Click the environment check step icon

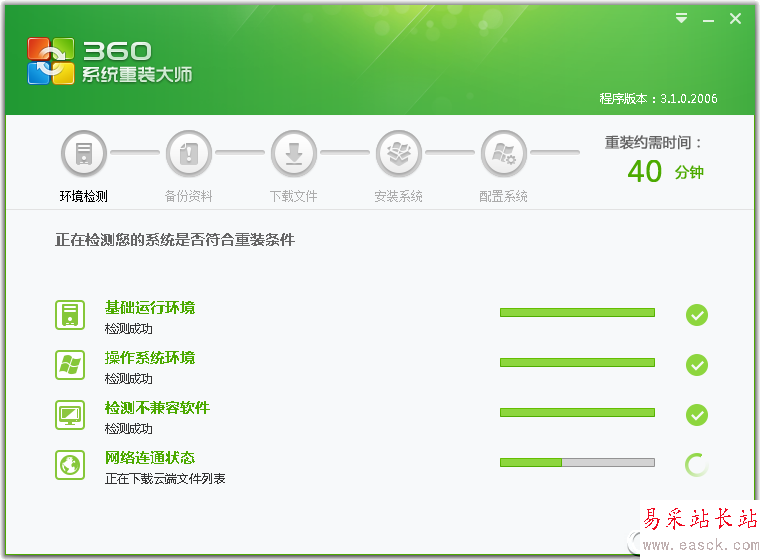(84, 154)
